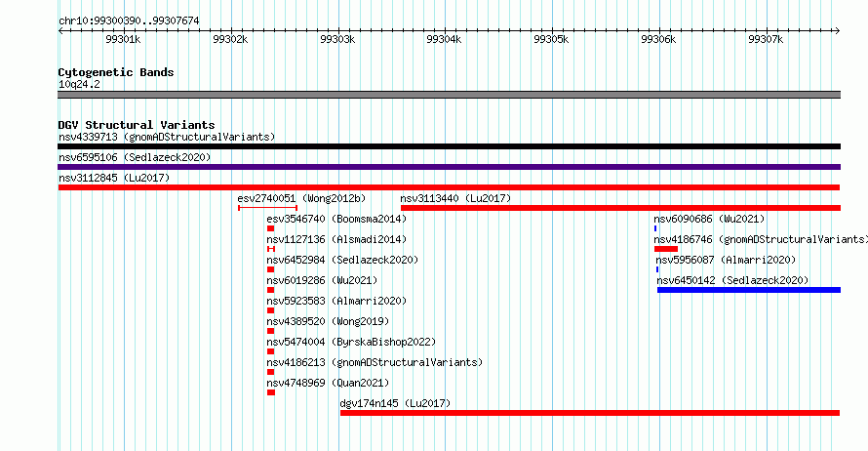Select the red nsv3112845 variant bar
The image size is (868, 451).
coord(449,187)
